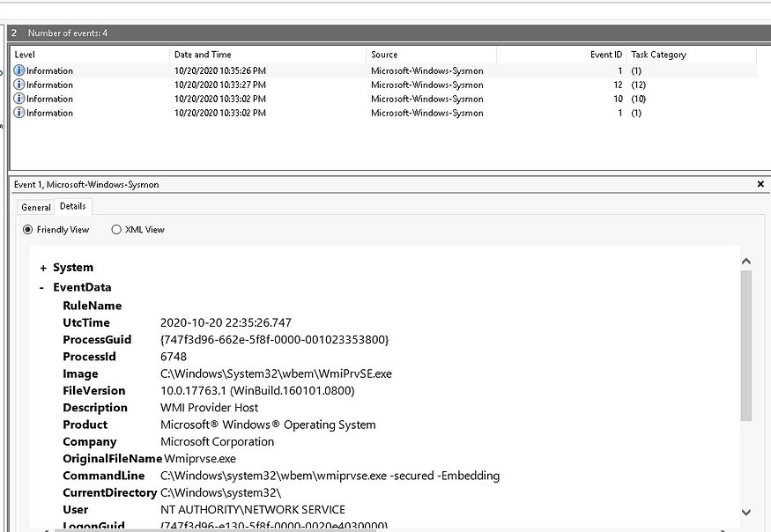Image resolution: width=771 pixels, height=532 pixels.
Task: Collapse the EventData node
Action: [42, 288]
